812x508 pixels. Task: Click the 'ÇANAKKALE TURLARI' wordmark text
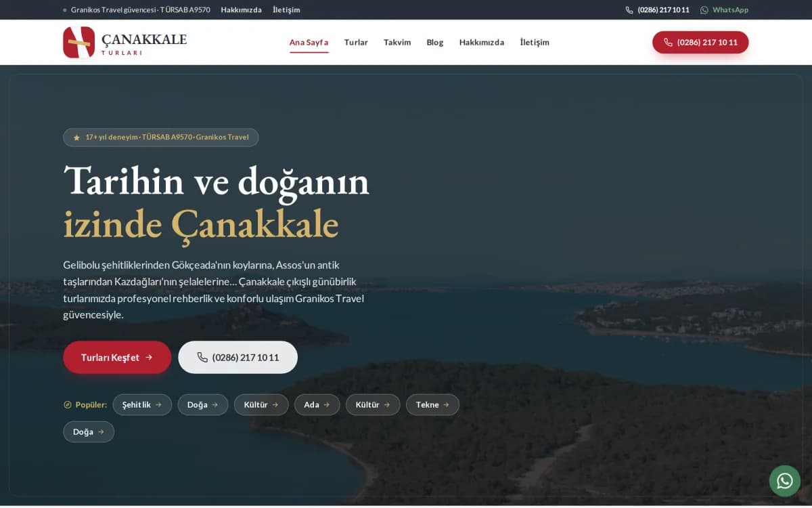pos(144,43)
